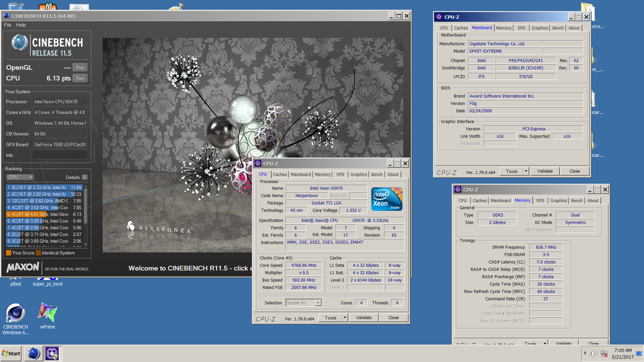Click the CPU-Z mainboard window title icon
The width and height of the screenshot is (644, 362).
(x=439, y=17)
